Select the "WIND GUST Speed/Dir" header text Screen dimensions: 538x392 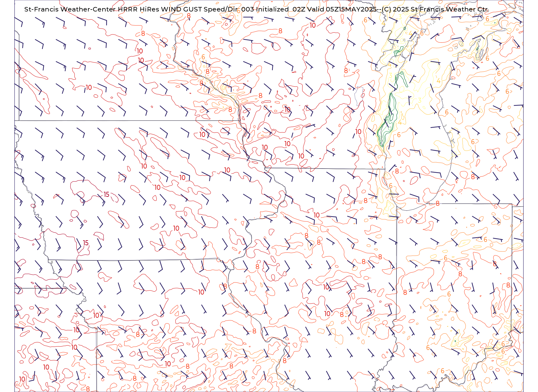199,9
